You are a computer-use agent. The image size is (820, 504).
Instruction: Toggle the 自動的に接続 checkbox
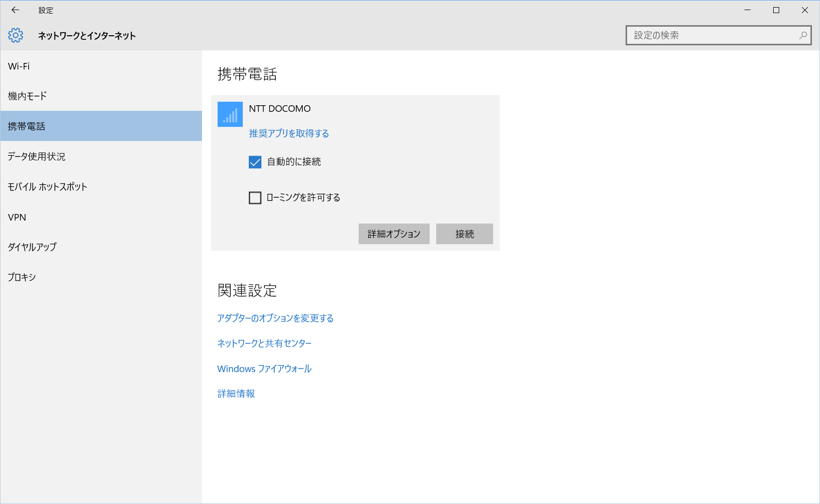(255, 162)
